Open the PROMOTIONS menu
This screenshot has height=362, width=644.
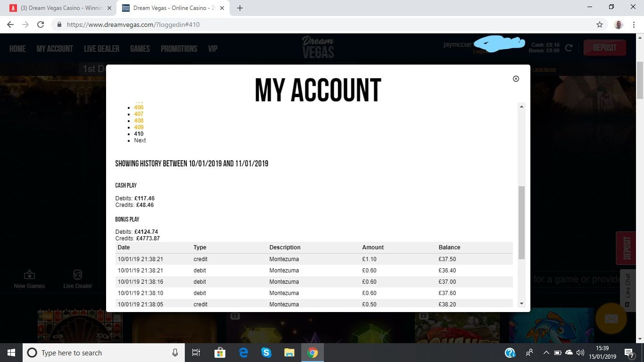pos(179,49)
